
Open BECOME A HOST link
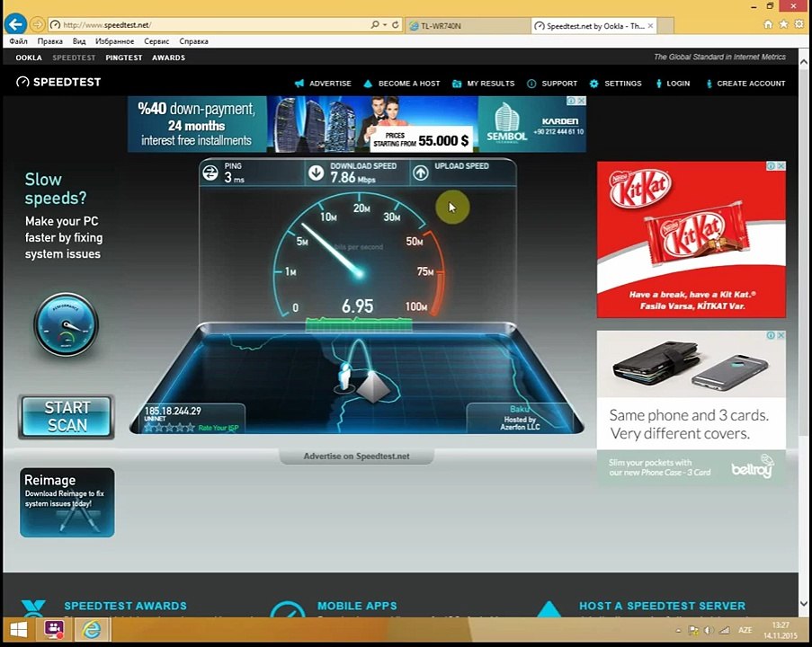(409, 84)
